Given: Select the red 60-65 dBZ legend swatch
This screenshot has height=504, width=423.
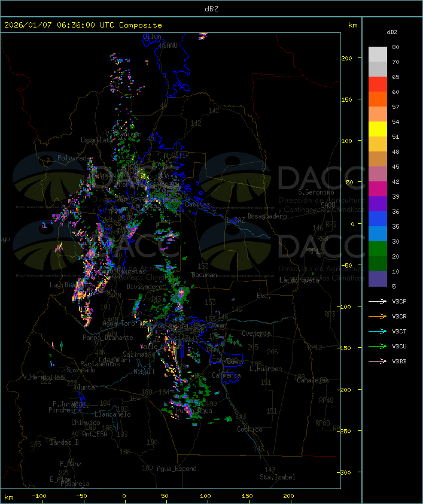Looking at the screenshot, I should click(x=378, y=84).
